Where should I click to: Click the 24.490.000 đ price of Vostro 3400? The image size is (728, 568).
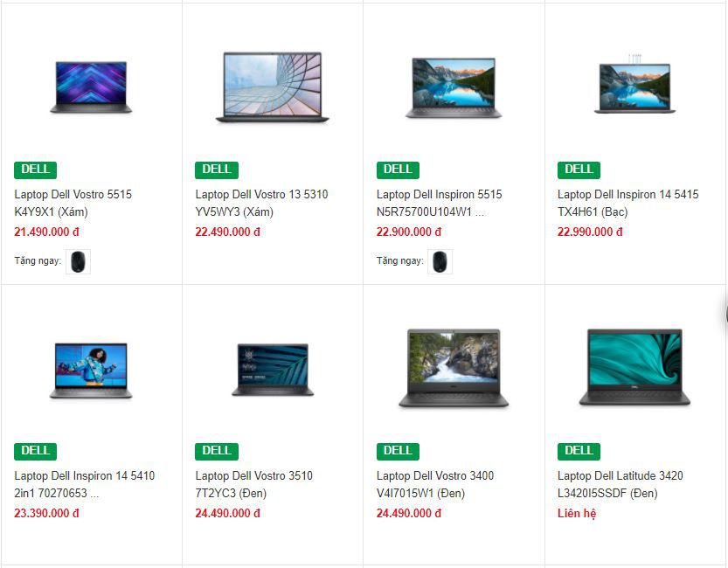(x=409, y=513)
